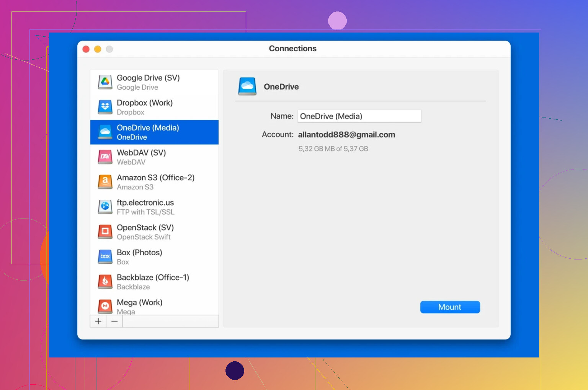Viewport: 588px width, 390px height.
Task: Select the Amazon S3 (Office-2) connection name
Action: point(155,178)
